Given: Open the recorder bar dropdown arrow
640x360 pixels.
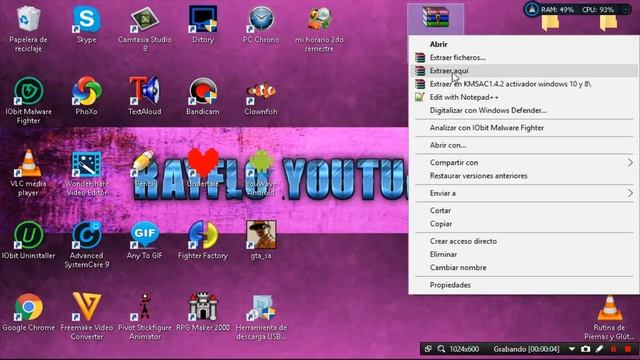Looking at the screenshot, I should tap(572, 349).
